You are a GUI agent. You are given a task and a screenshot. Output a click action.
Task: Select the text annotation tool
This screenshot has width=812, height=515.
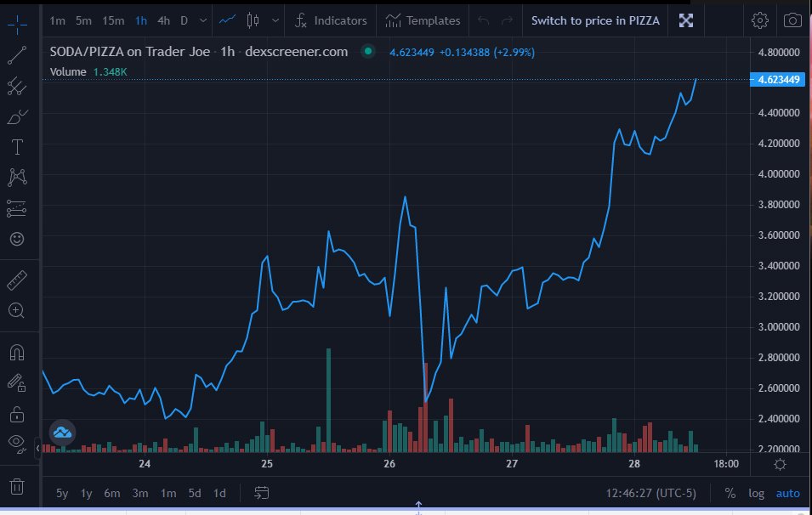point(17,147)
